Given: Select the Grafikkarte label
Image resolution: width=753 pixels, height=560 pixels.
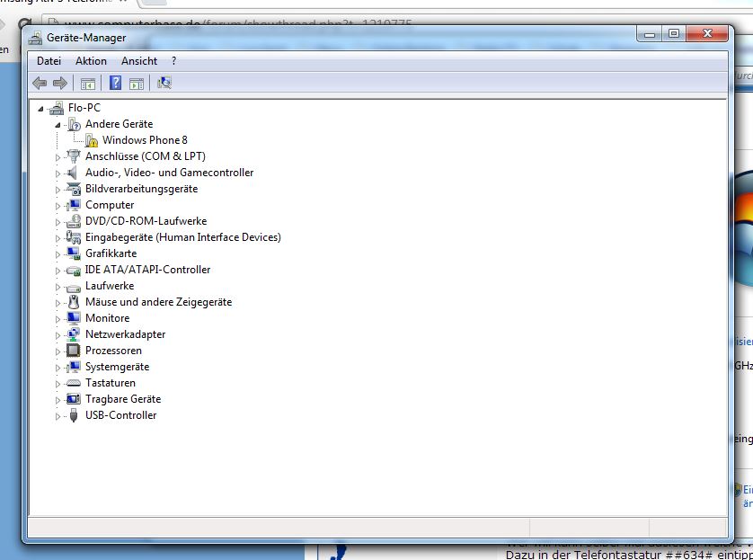Looking at the screenshot, I should click(x=111, y=253).
